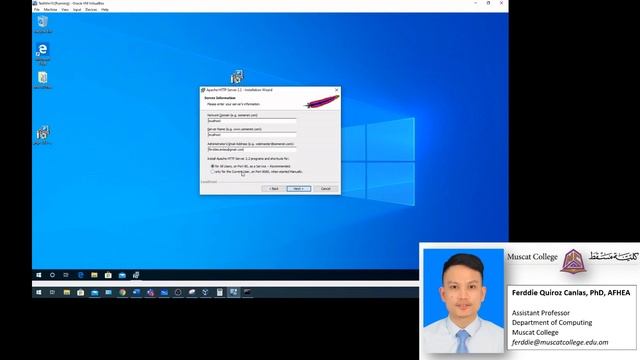Click Cancel in the Apache installation wizard
Viewport: 640px width, 360px height.
pos(326,189)
